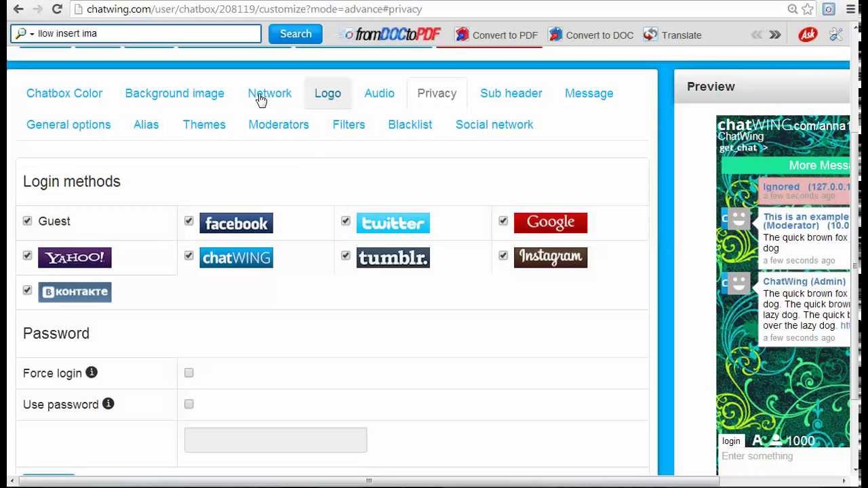Uncheck the Twitter login checkbox
This screenshot has height=488, width=868.
click(346, 221)
